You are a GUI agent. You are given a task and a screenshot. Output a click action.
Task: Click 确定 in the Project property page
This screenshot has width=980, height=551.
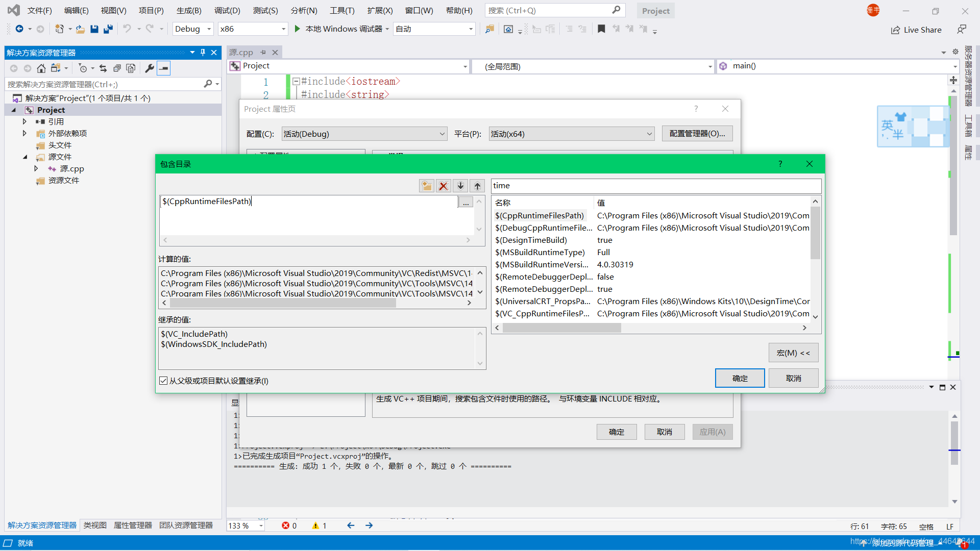tap(617, 432)
